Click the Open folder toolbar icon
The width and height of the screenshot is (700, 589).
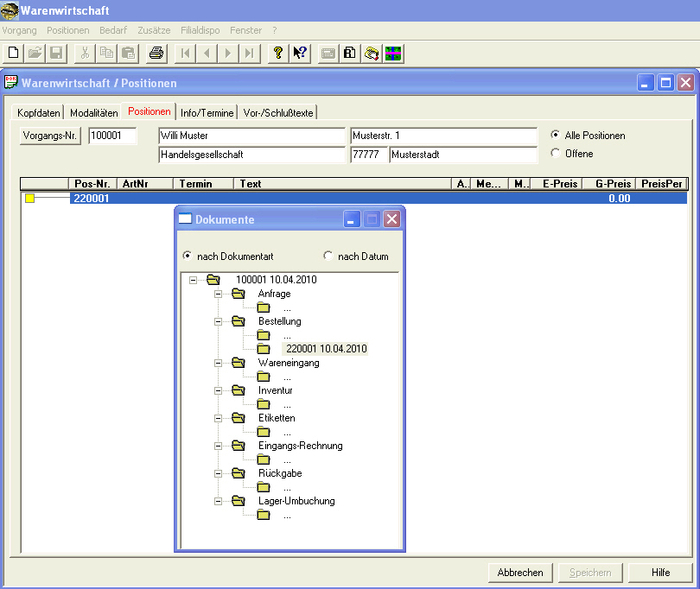pyautogui.click(x=35, y=53)
